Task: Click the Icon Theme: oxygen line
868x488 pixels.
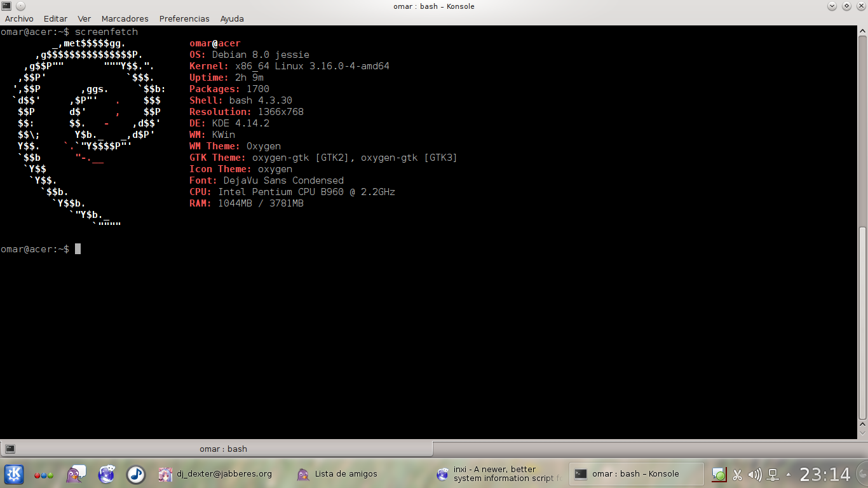Action: coord(241,169)
